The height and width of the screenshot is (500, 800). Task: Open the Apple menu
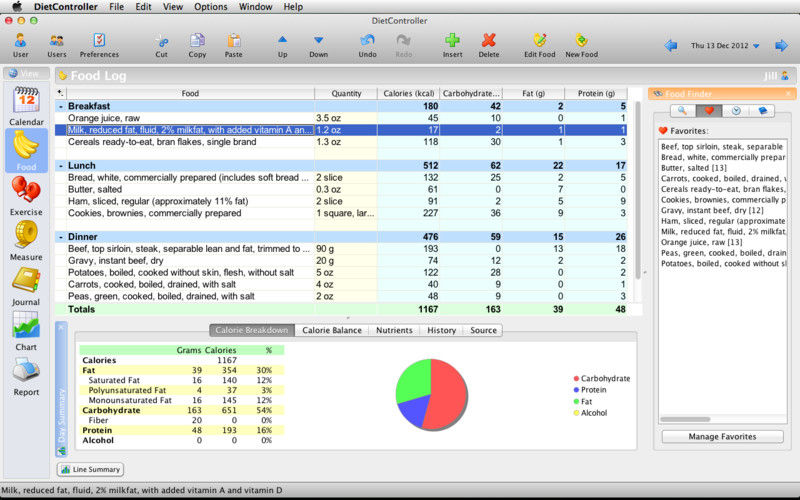point(17,7)
